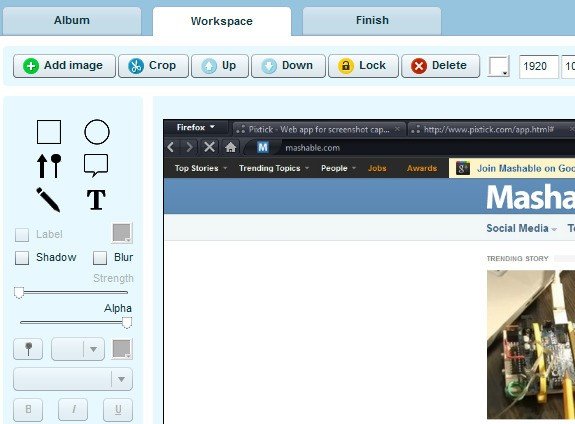Click the browser back arrow

pyautogui.click(x=171, y=147)
